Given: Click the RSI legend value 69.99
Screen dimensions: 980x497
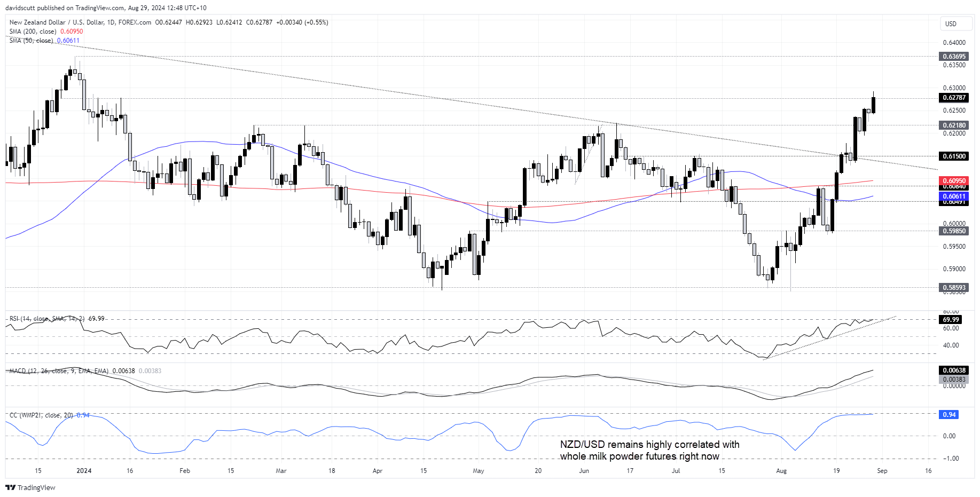Looking at the screenshot, I should tap(96, 319).
